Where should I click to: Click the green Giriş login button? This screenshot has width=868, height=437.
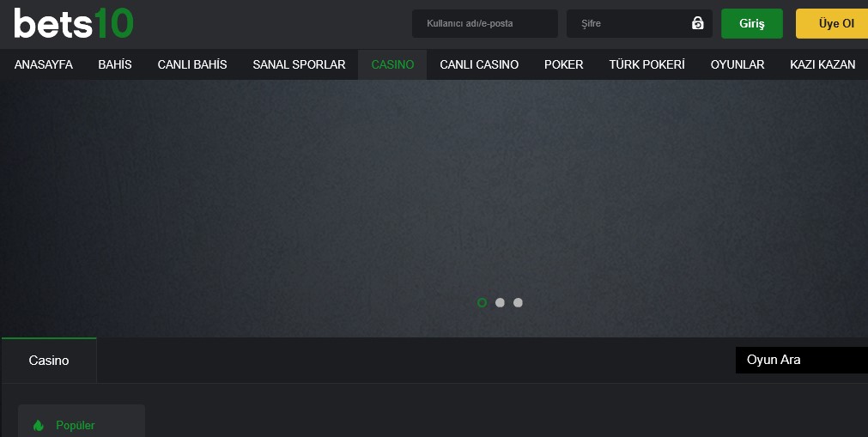752,24
